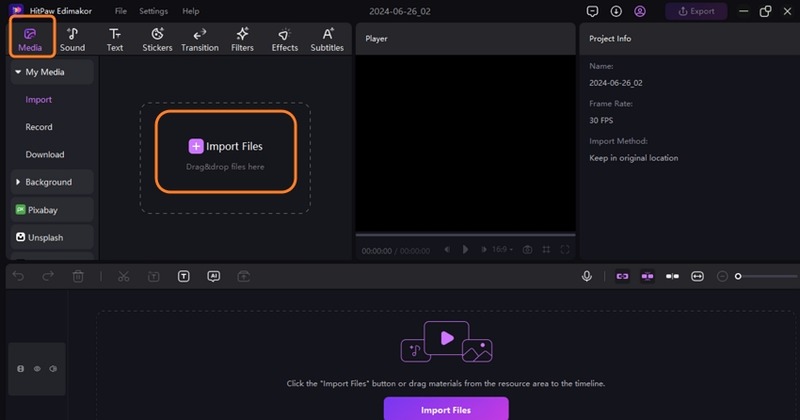Click the Undo arrow

coord(18,276)
